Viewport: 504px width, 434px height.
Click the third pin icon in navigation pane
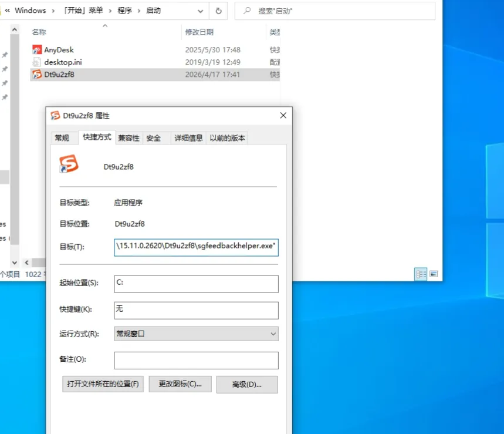pos(5,83)
